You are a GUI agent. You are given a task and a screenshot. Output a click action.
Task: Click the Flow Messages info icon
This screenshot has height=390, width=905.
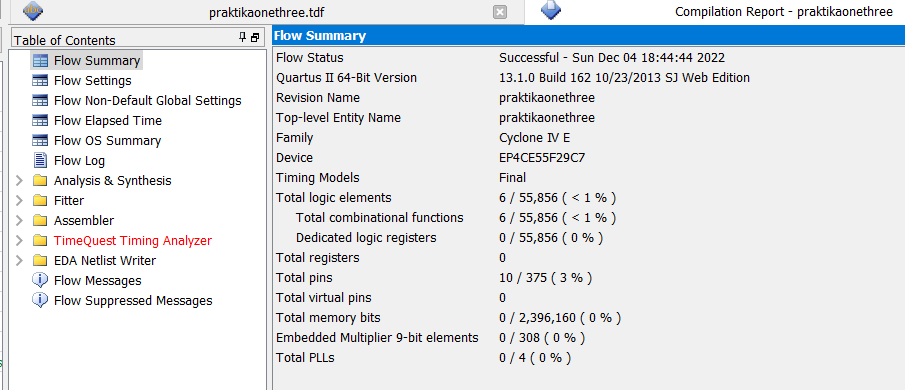(x=40, y=280)
